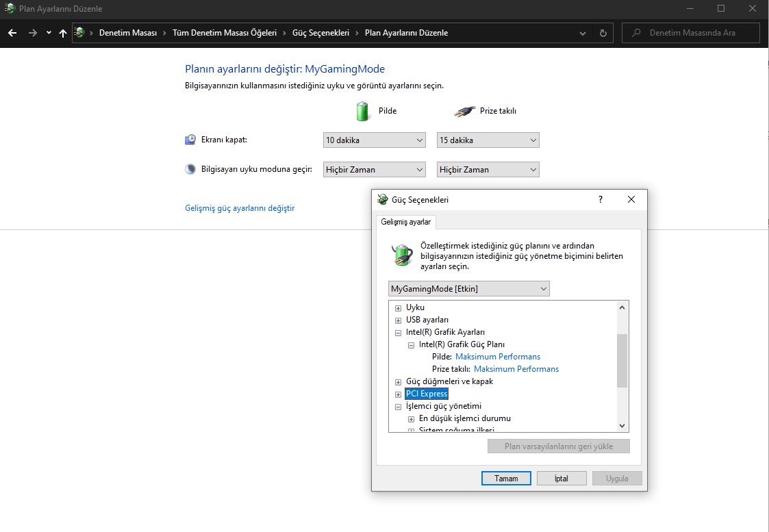The width and height of the screenshot is (769, 532).
Task: Click the Forward navigation arrow
Action: [32, 33]
